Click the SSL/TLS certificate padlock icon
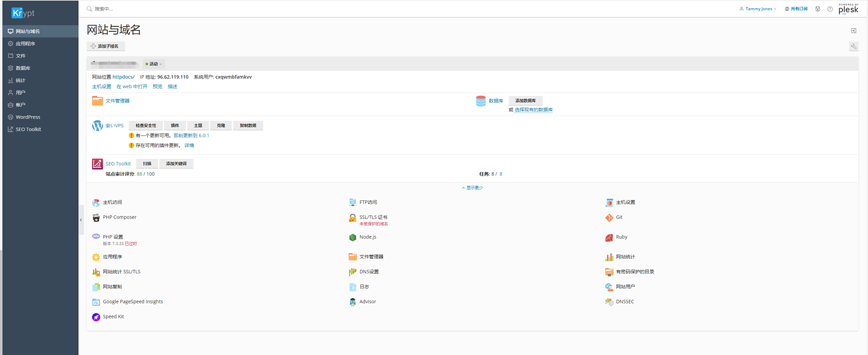 (x=352, y=218)
